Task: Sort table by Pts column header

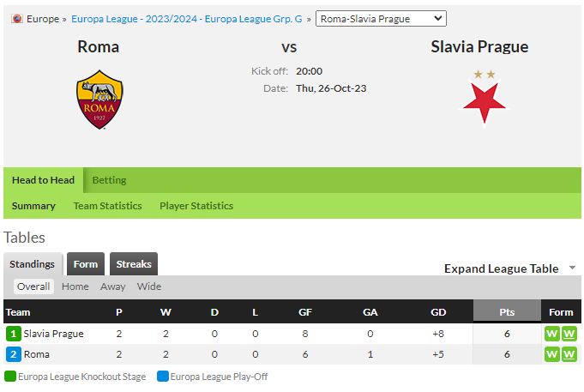Action: pyautogui.click(x=507, y=311)
